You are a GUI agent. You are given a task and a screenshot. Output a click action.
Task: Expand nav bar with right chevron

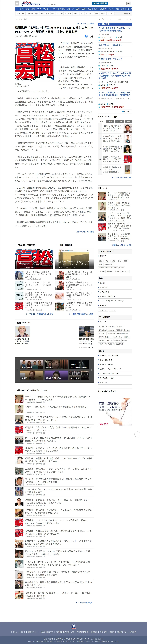click(x=131, y=9)
